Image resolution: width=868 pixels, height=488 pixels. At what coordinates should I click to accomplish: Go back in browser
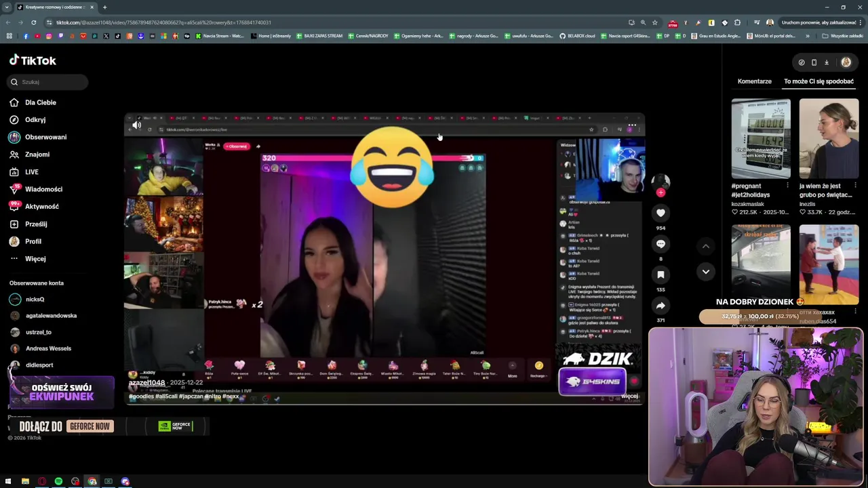tap(9, 22)
